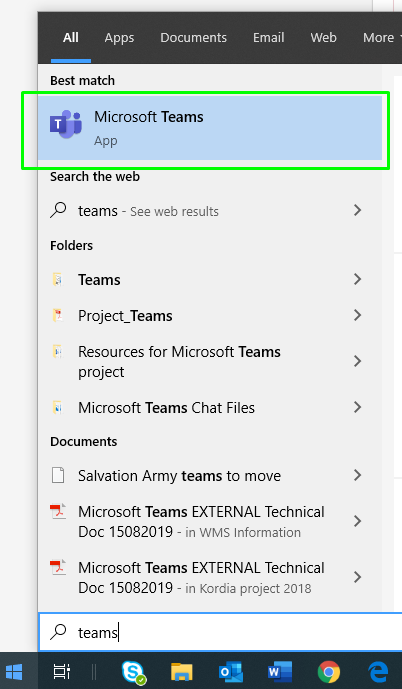Expand the Kordia project 2018 document arrow
The height and width of the screenshot is (689, 402).
pyautogui.click(x=357, y=577)
